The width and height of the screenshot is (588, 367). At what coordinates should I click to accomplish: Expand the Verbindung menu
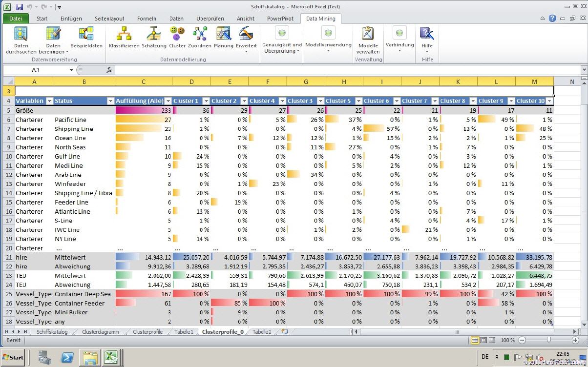pos(399,40)
